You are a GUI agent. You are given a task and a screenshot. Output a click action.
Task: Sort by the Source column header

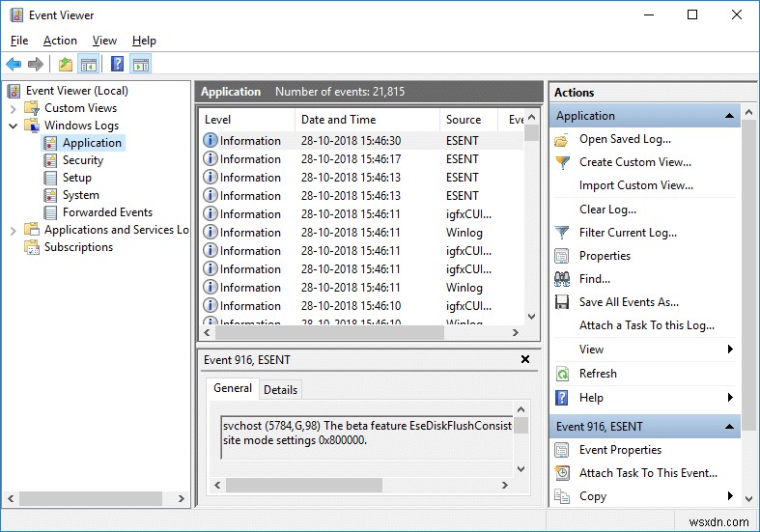[468, 120]
